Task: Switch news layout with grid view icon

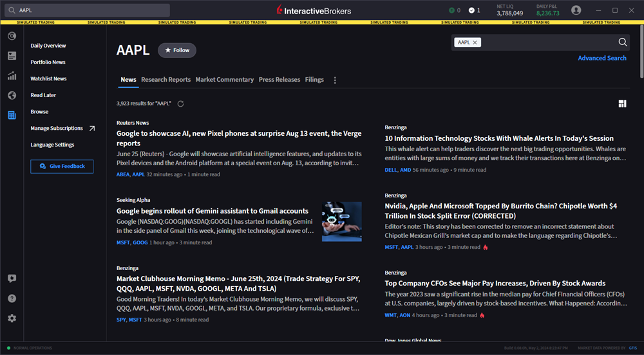Action: point(622,104)
